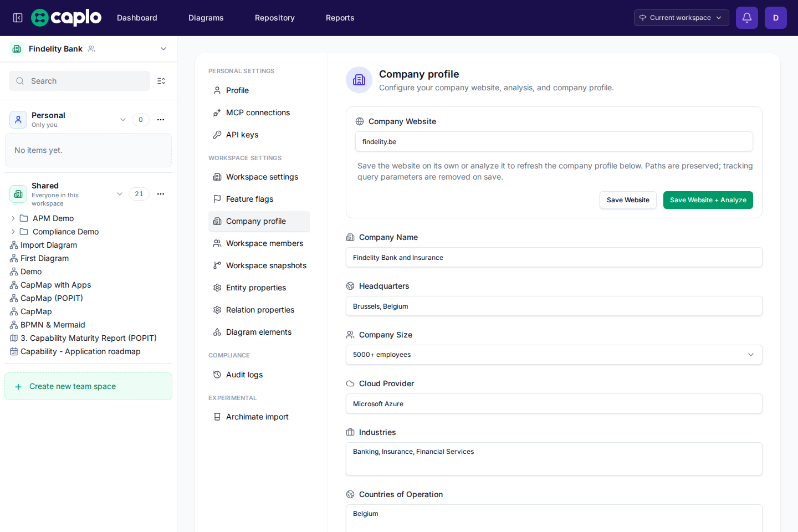Screen dimensions: 798x532
Task: Open the BPMN & Mermaid diagram
Action: 53,325
